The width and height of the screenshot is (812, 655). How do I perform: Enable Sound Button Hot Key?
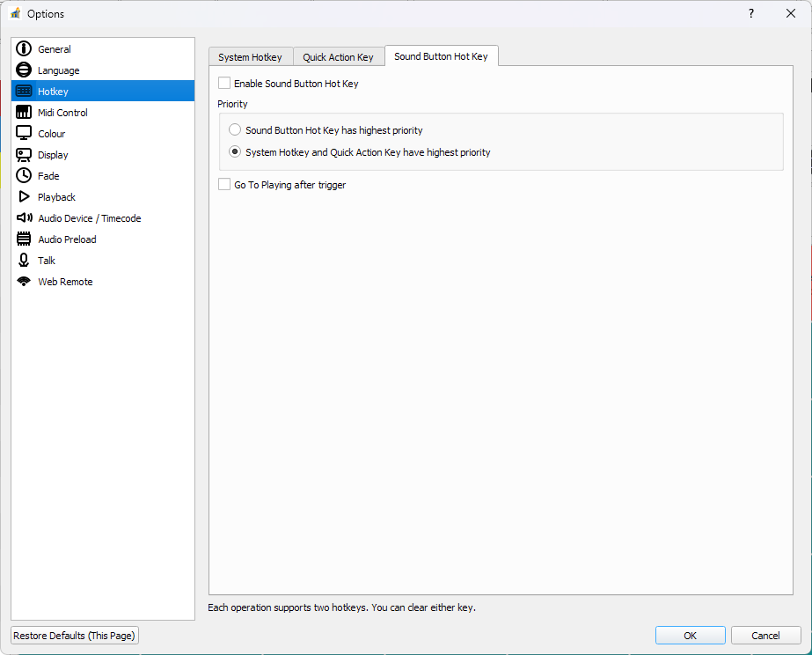[x=224, y=83]
